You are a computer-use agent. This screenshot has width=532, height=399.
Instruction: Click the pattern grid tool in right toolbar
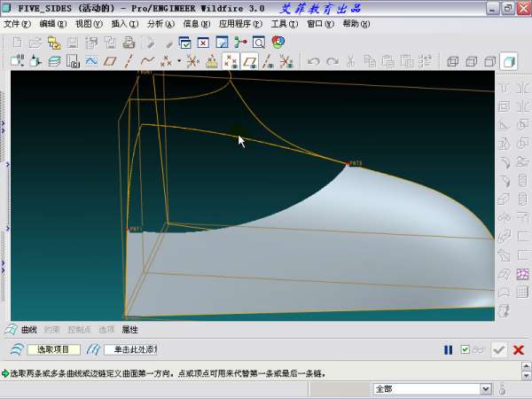[x=523, y=292]
